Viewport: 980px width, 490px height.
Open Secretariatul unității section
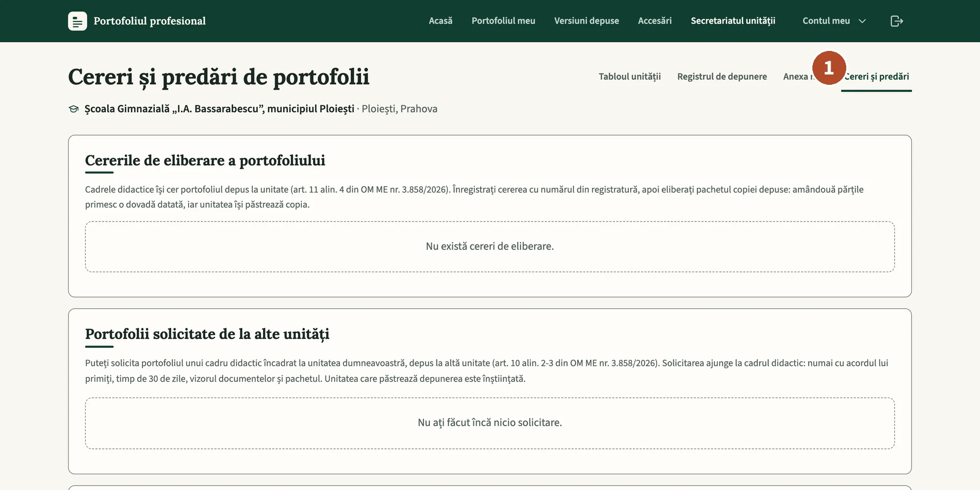pos(733,21)
